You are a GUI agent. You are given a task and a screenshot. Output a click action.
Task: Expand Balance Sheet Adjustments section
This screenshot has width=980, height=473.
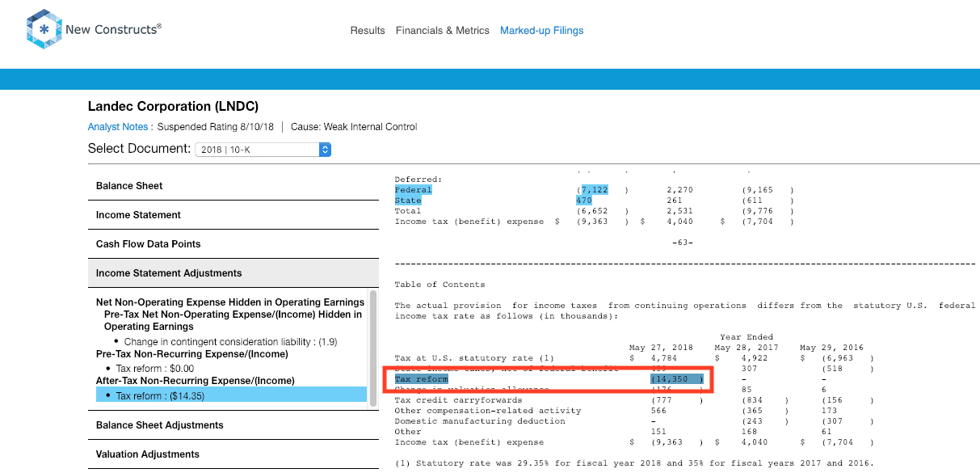[x=233, y=425]
